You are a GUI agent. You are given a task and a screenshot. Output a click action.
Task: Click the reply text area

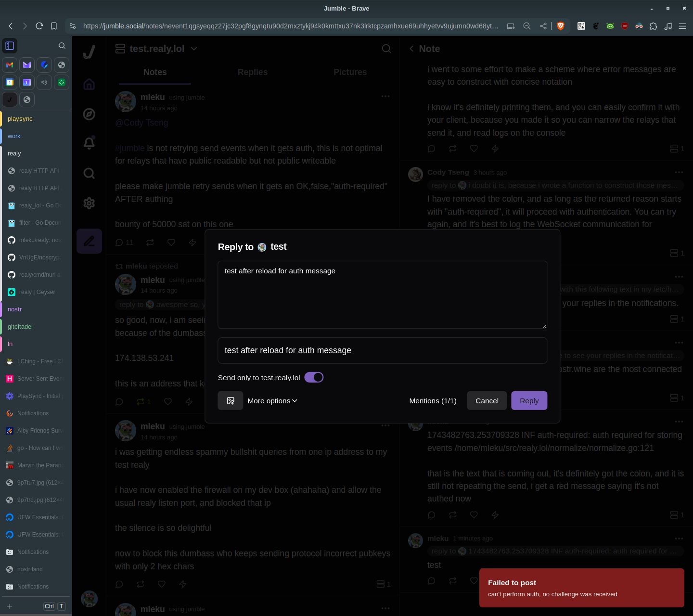(382, 295)
